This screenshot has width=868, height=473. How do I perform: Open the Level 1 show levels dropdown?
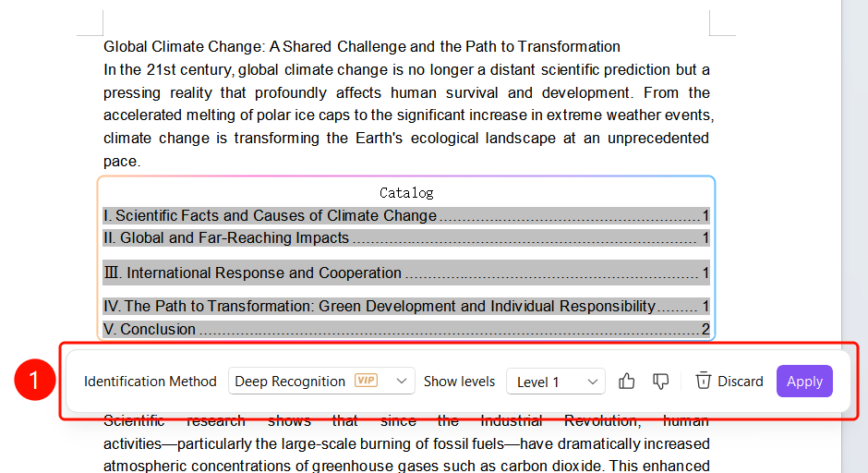coord(556,382)
